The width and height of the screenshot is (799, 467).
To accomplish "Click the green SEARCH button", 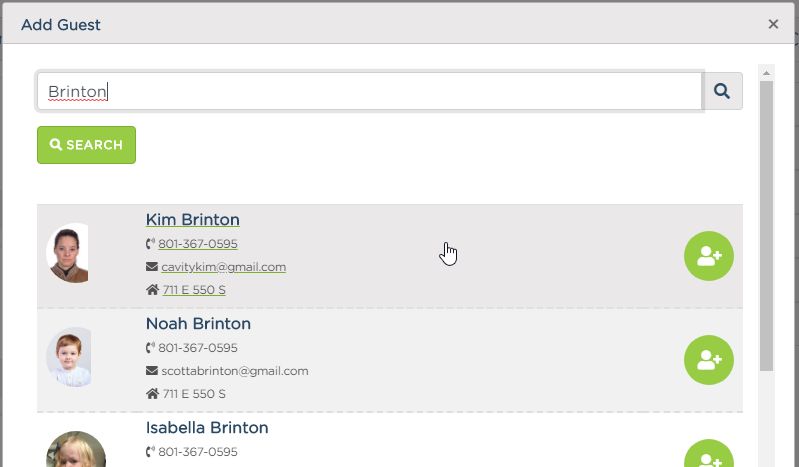I will click(86, 145).
